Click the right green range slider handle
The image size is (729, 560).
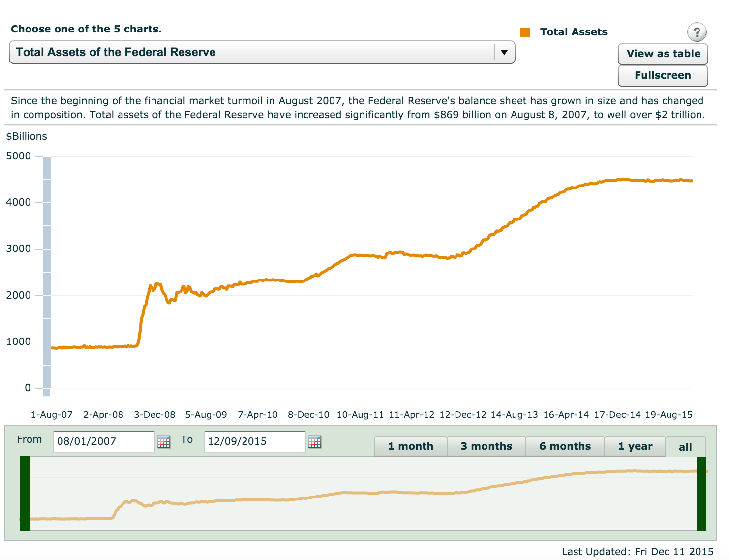coord(701,494)
